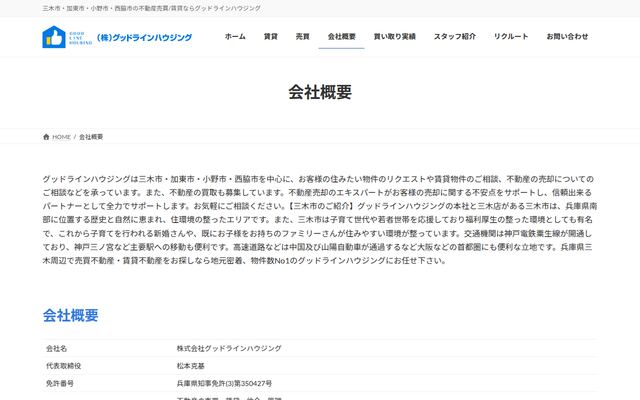Screen dimensions: 640x400
Task: Click the 免許番号 table label
Action: coord(60,383)
